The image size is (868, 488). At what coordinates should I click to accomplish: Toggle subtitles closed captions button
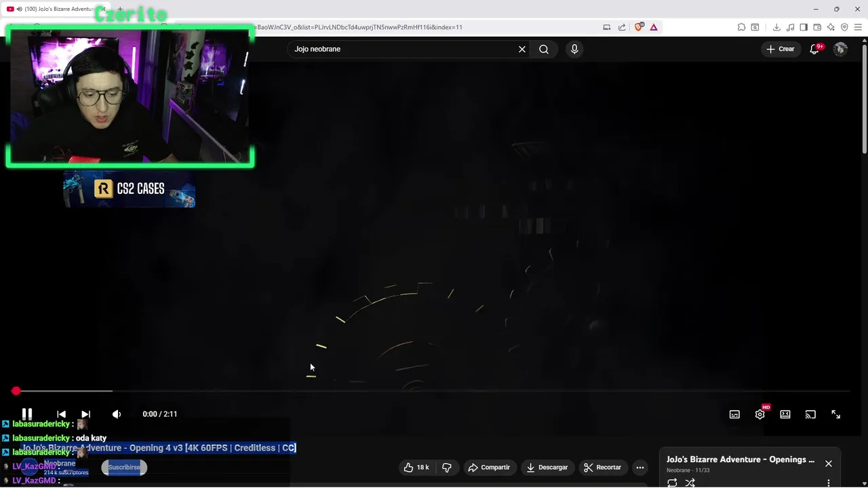(734, 414)
